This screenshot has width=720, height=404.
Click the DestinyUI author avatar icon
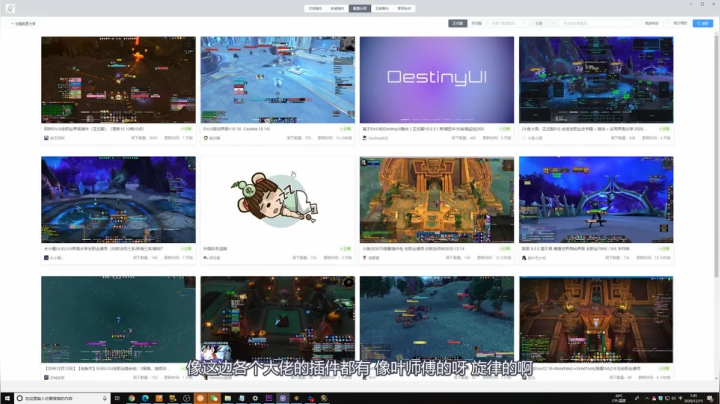[365, 138]
